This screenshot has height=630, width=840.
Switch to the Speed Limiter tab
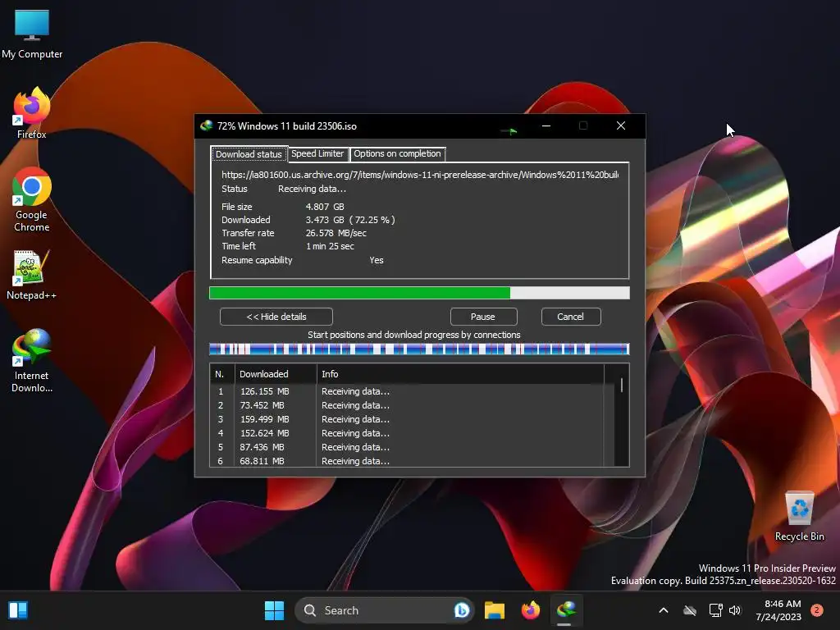click(x=317, y=153)
